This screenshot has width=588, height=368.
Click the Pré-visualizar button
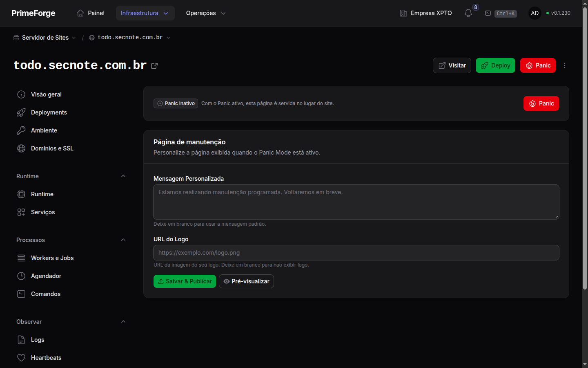246,281
